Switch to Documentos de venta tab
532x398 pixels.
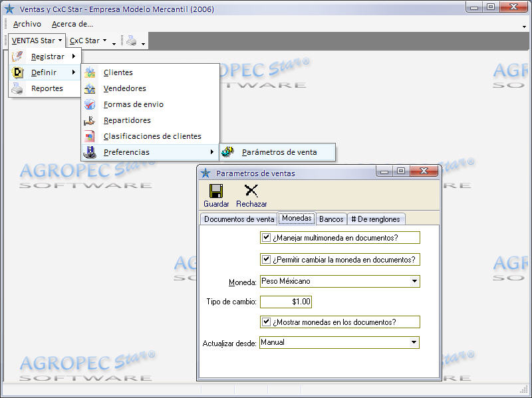(x=239, y=219)
